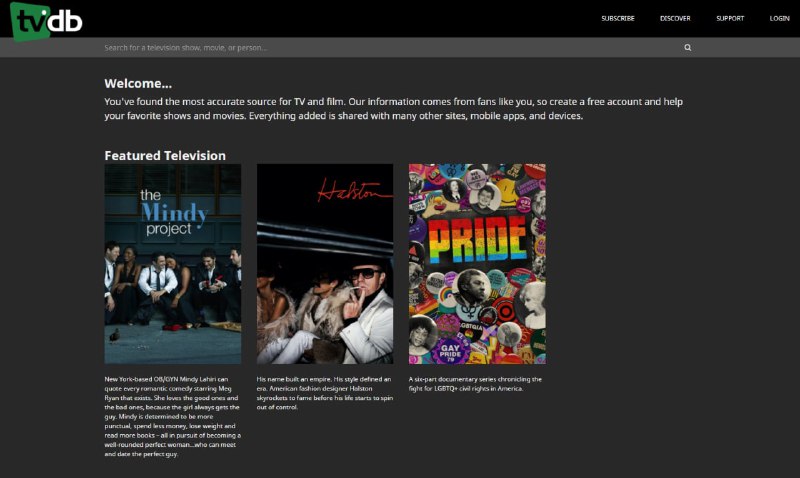This screenshot has height=478, width=800.
Task: Open the Subscribe menu item
Action: click(617, 18)
